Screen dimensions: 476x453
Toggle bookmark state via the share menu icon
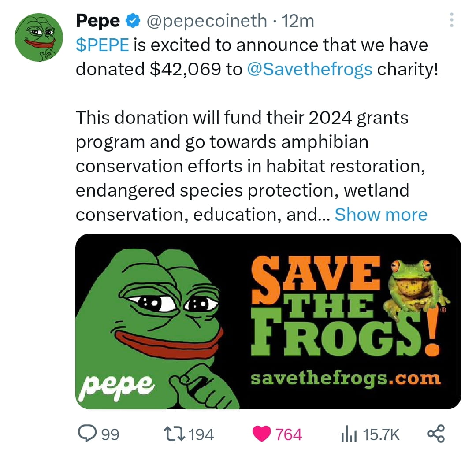click(437, 433)
